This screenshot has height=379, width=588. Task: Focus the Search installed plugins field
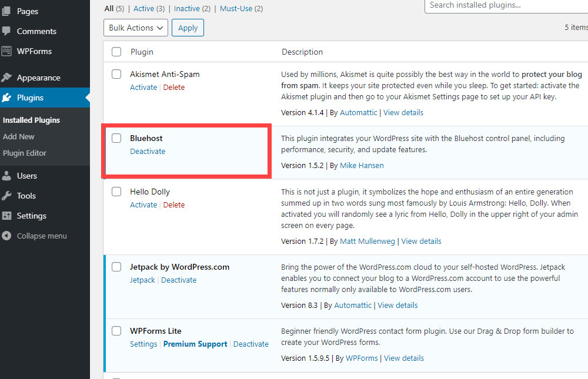coord(506,5)
